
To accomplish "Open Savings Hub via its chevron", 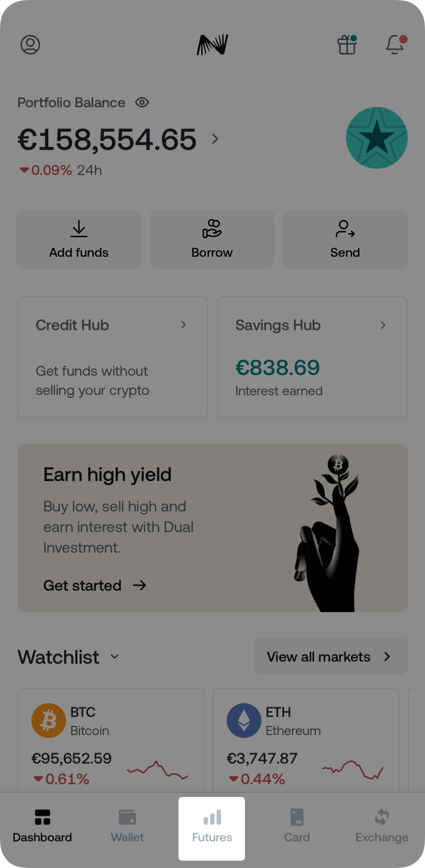I will (x=383, y=325).
